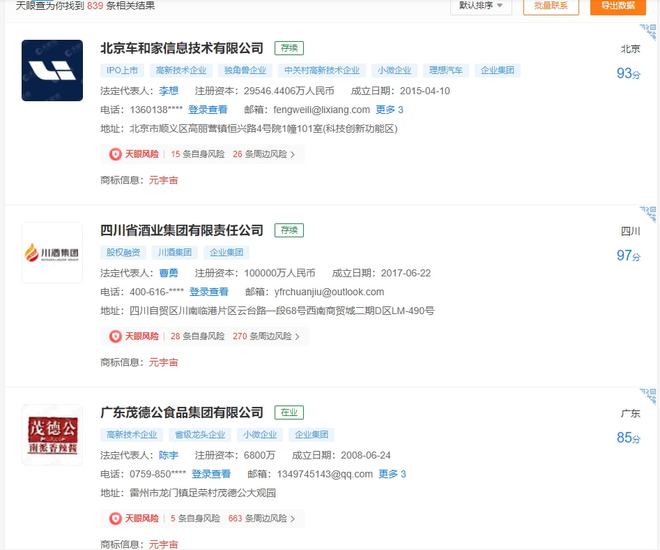Click 天眼风险 icon for 北京车和家
660x550 pixels.
click(115, 154)
